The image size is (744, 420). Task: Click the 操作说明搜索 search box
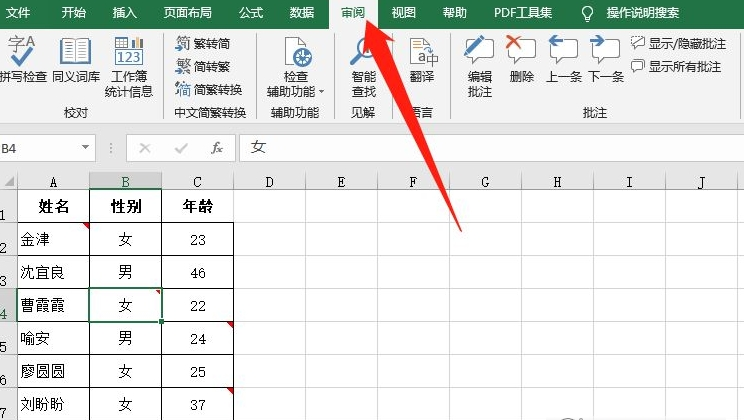tap(642, 13)
